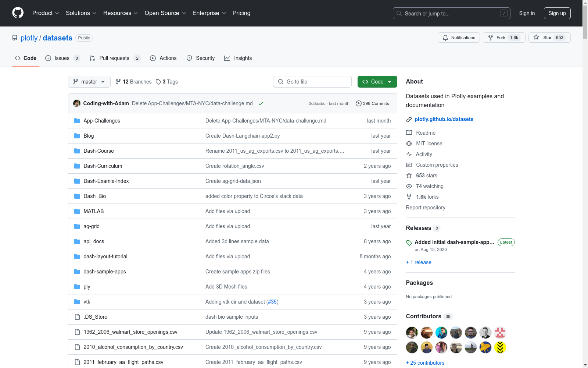Switch to the Insights tab
588x368 pixels.
238,58
